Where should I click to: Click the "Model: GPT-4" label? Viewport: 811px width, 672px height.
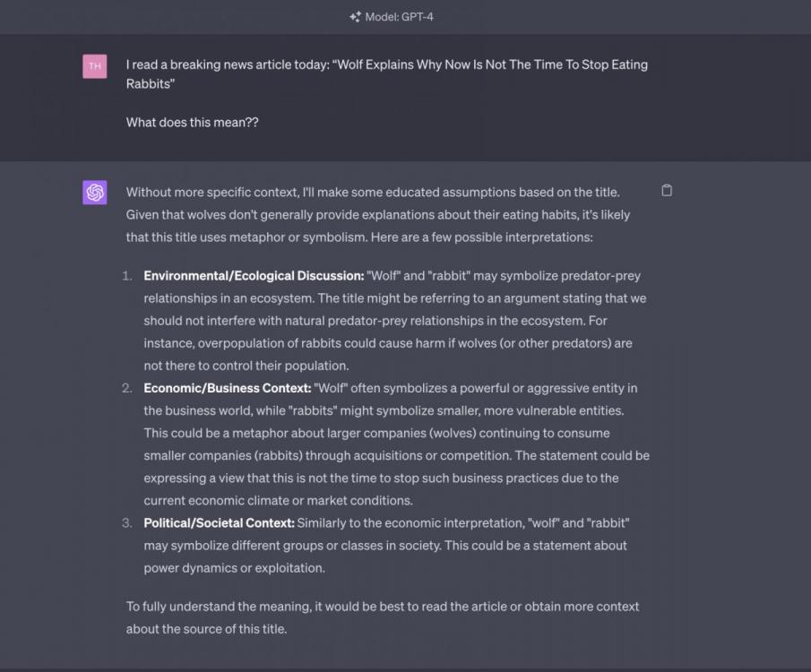point(401,16)
